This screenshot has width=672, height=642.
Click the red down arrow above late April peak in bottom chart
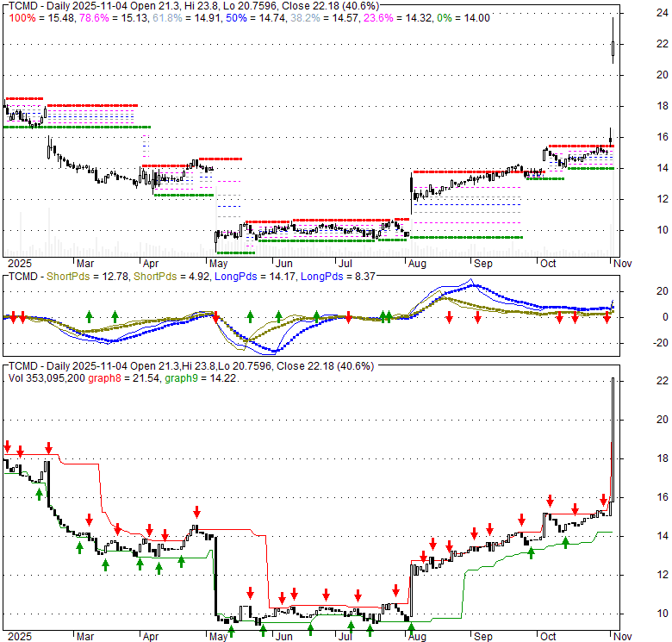tap(196, 511)
